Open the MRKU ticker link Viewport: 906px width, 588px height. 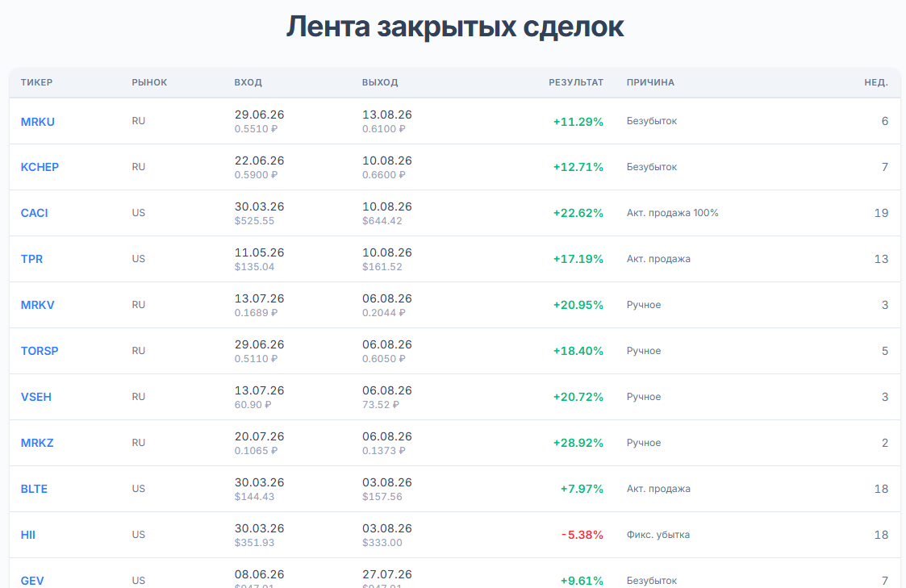click(38, 121)
